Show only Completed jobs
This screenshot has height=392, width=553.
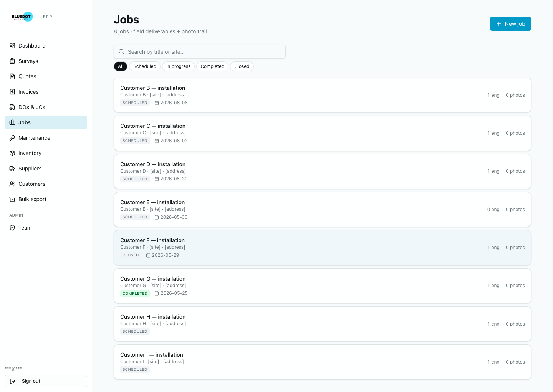212,66
